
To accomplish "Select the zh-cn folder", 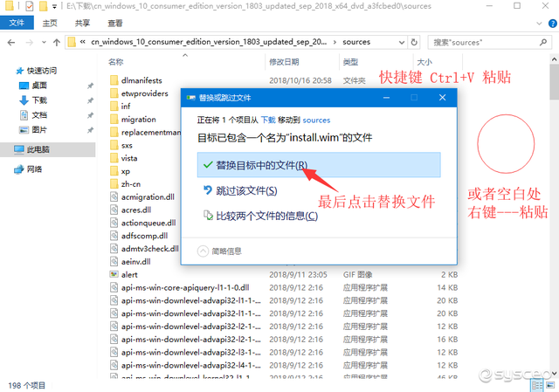I will pos(131,184).
